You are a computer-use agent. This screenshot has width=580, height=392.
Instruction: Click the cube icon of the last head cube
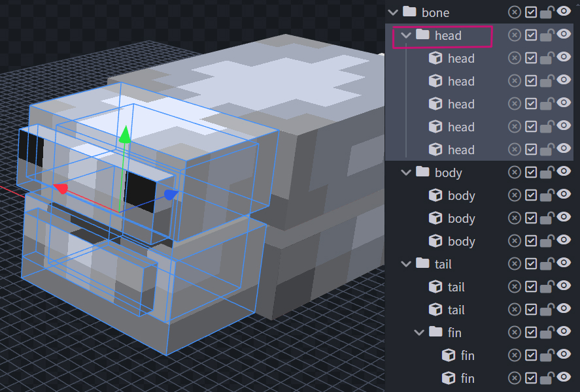pyautogui.click(x=435, y=150)
